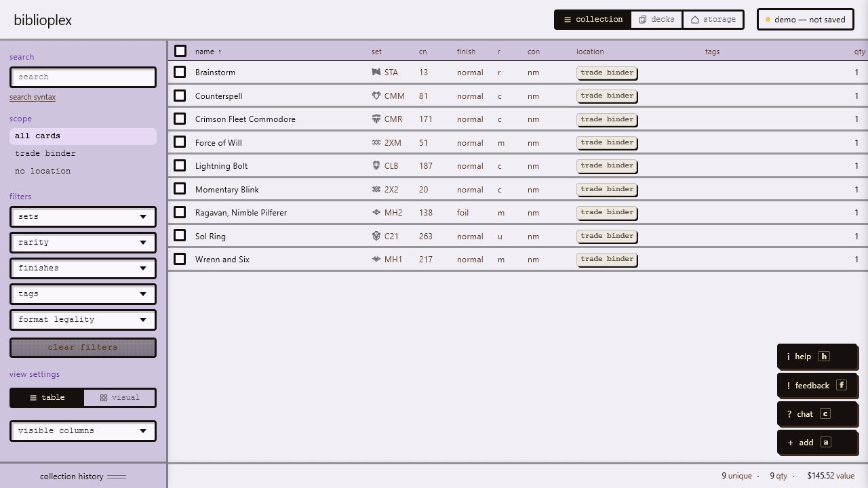Click the collection history drag handle icon
Image resolution: width=868 pixels, height=488 pixels.
coord(117,476)
